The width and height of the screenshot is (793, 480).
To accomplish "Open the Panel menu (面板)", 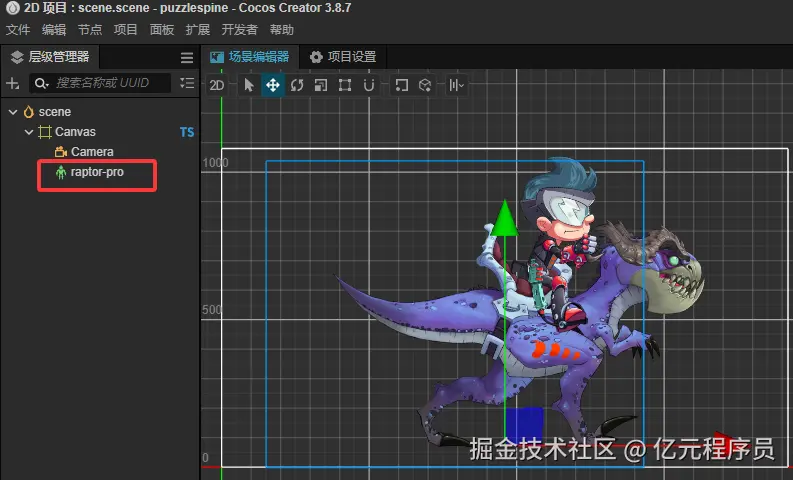I will click(161, 30).
